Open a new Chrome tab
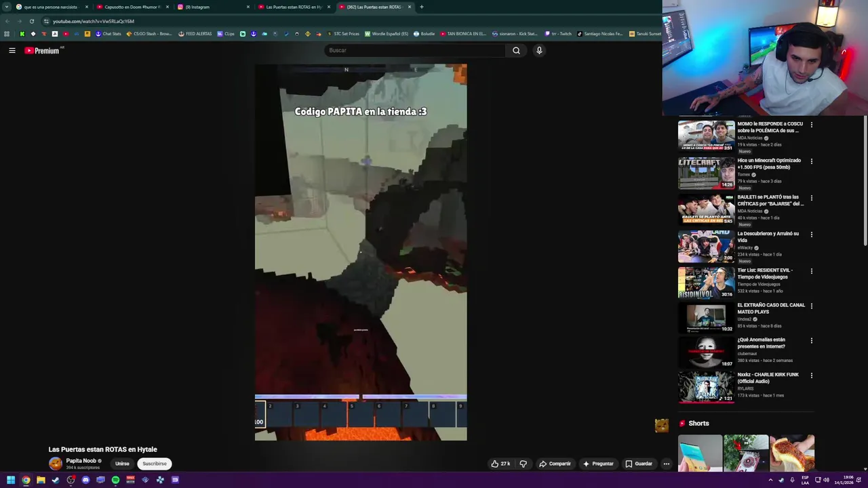Image resolution: width=868 pixels, height=488 pixels. pos(421,7)
